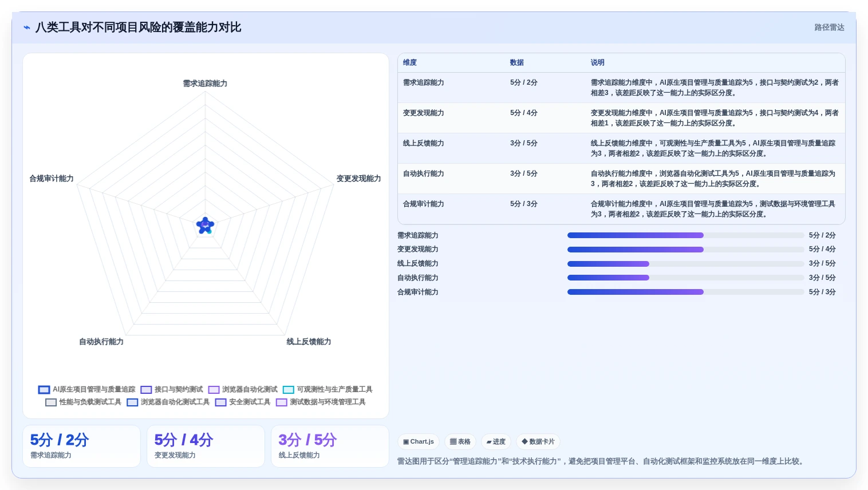
Task: Open the 5分 / 4分 变更发现能力 data card
Action: [206, 446]
